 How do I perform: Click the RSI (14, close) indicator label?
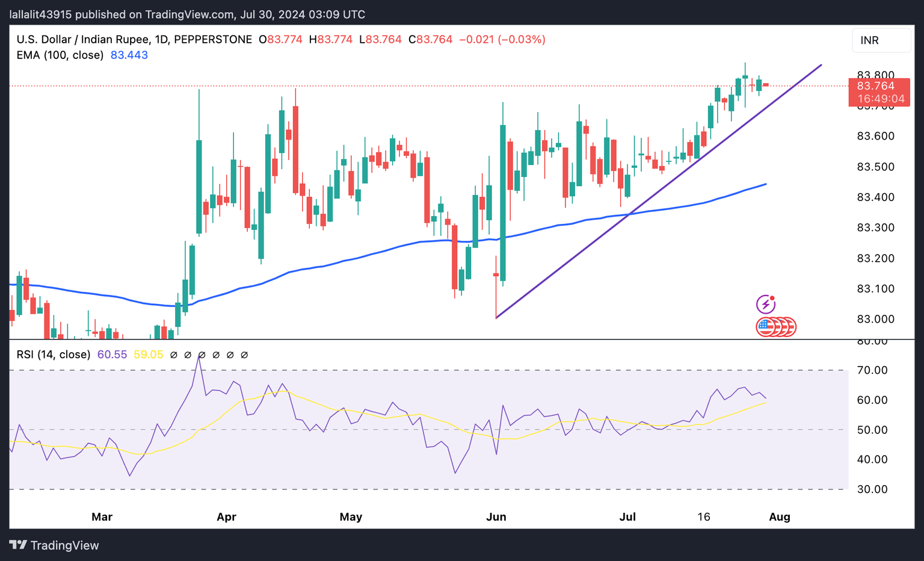(x=53, y=355)
